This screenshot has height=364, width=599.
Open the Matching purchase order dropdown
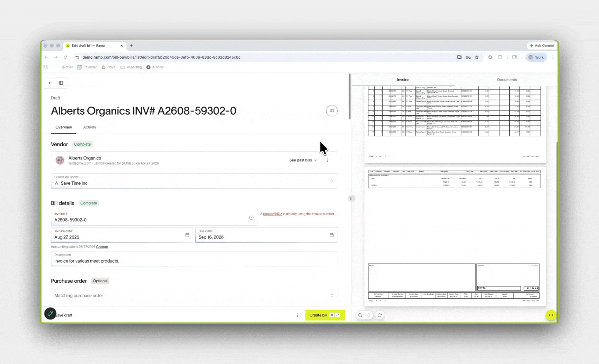(x=194, y=296)
